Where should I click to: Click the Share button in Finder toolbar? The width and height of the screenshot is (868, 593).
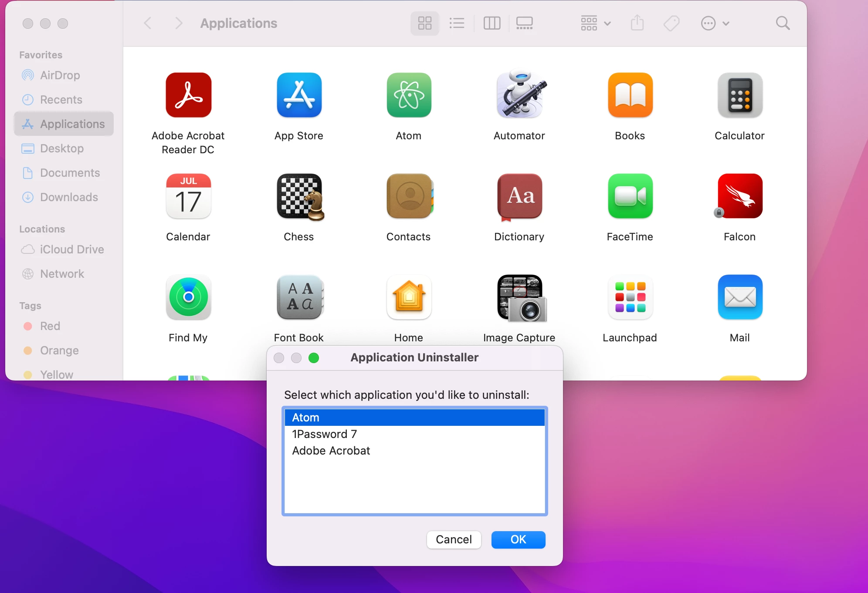[x=637, y=23]
